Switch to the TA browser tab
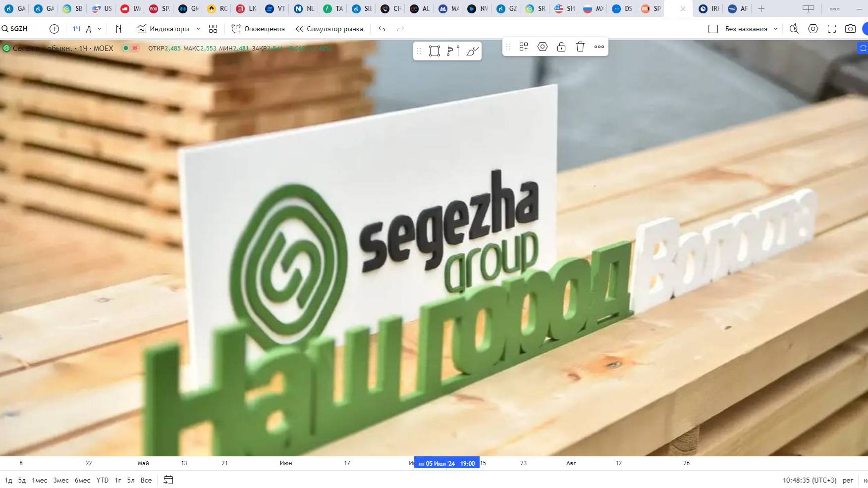 point(333,8)
